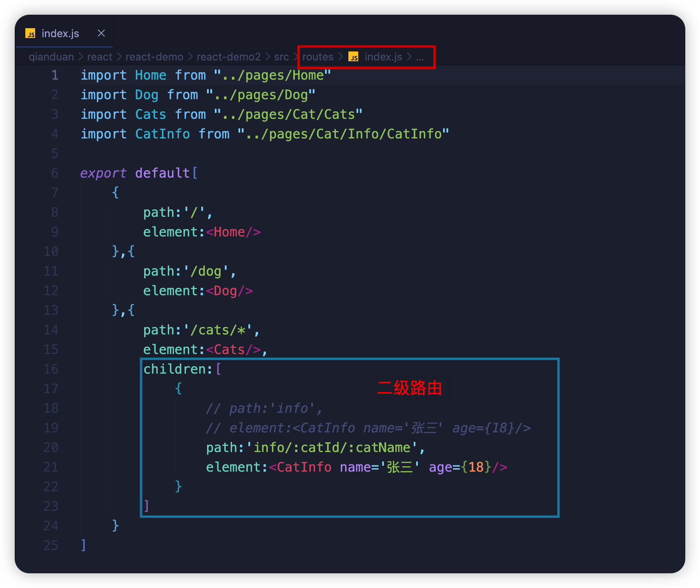Click closing bracket on line 25
700x588 pixels.
click(84, 546)
